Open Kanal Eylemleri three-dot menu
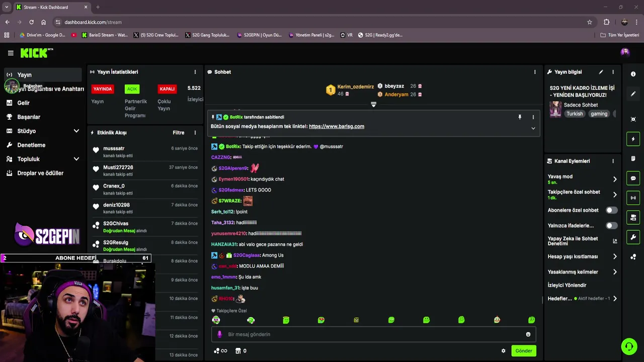Screen dimensions: 644x362 (613, 161)
